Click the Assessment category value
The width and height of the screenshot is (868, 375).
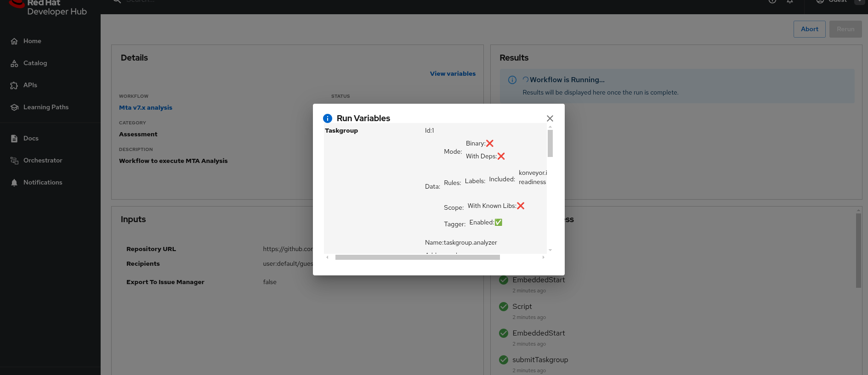(138, 134)
